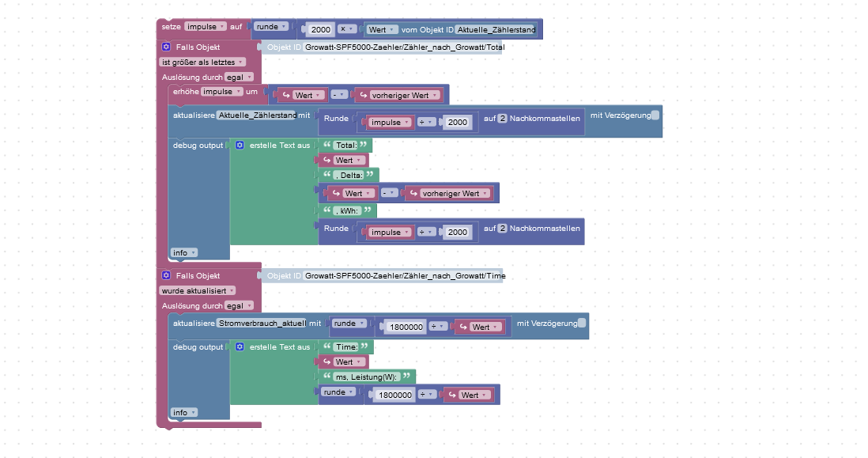Open the ist größer als letztes dropdown
The width and height of the screenshot is (868, 458).
pyautogui.click(x=202, y=62)
